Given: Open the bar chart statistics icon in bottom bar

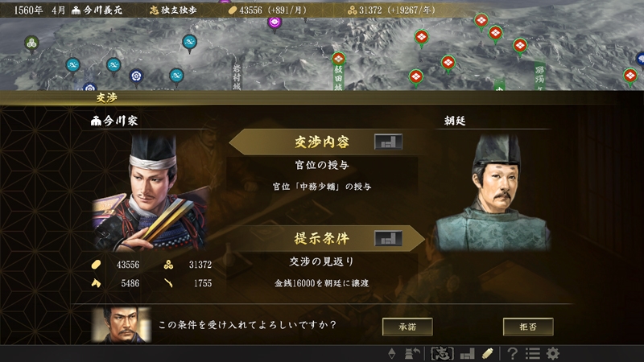Looking at the screenshot, I should [x=468, y=353].
